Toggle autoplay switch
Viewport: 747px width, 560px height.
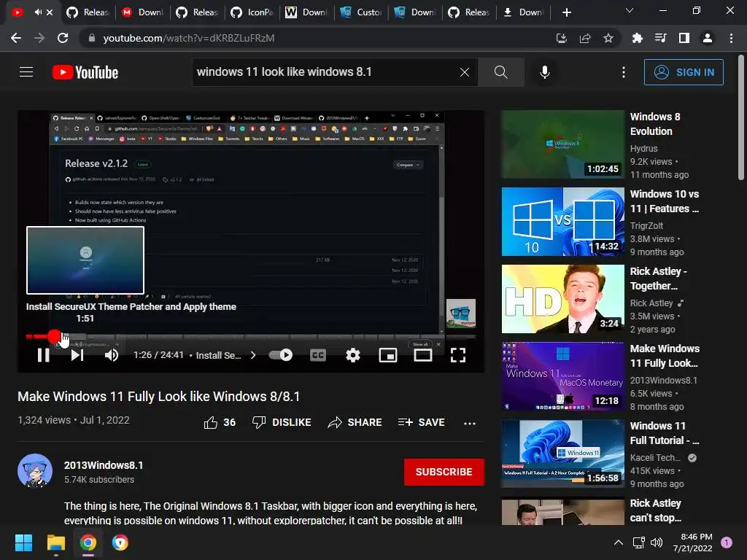coord(281,355)
